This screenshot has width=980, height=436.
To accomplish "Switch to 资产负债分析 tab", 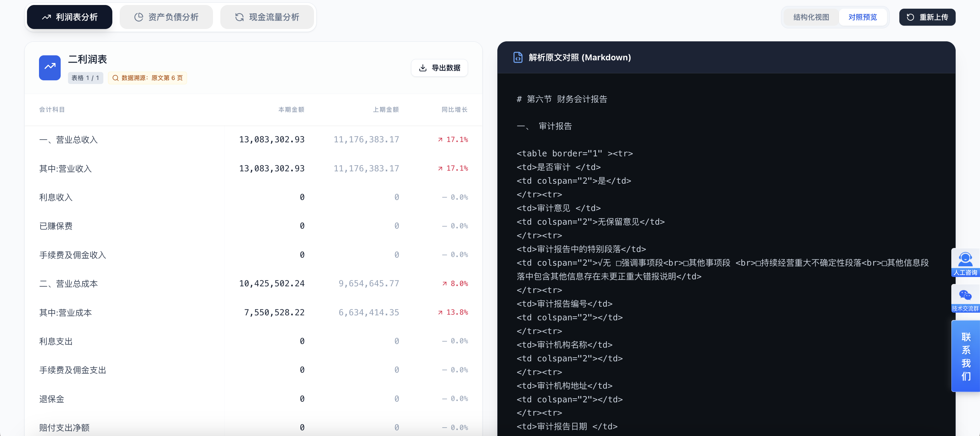I will [x=167, y=18].
